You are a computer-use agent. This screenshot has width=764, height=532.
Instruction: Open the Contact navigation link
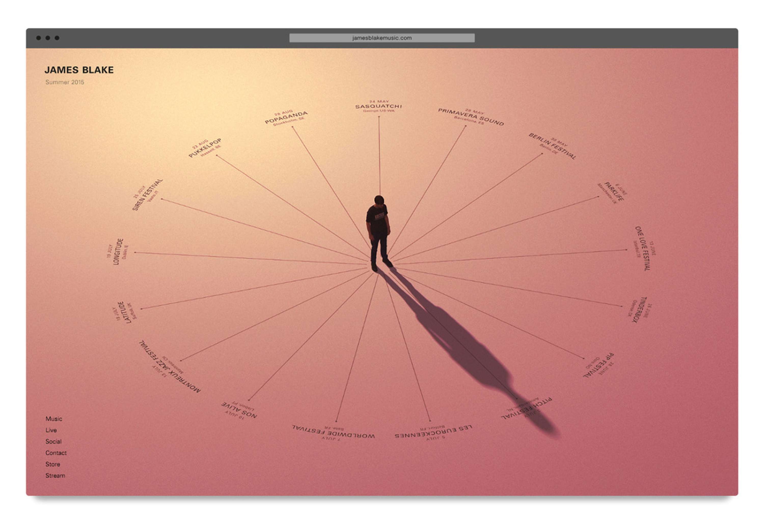click(56, 453)
